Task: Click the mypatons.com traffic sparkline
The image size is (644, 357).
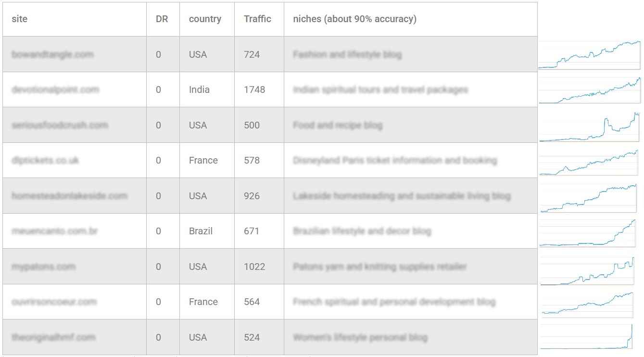Action: pos(588,271)
